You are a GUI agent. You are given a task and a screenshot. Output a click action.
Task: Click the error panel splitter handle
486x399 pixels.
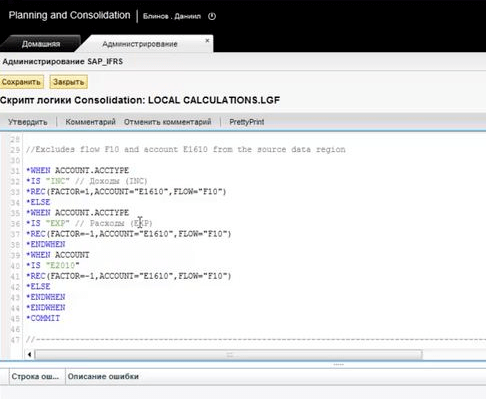point(338,365)
